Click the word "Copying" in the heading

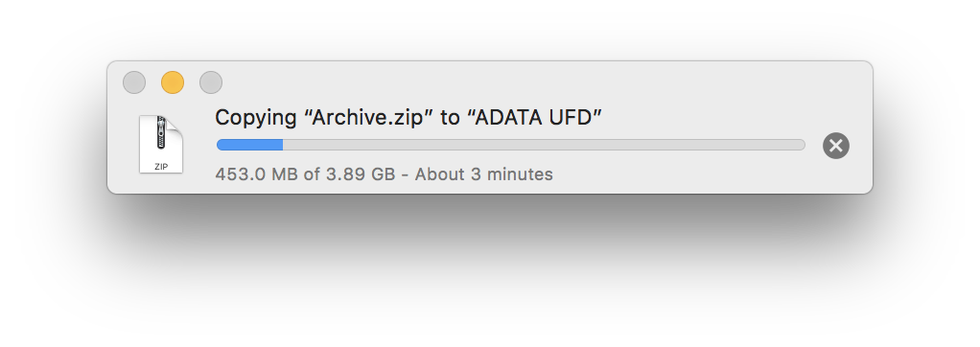point(256,118)
